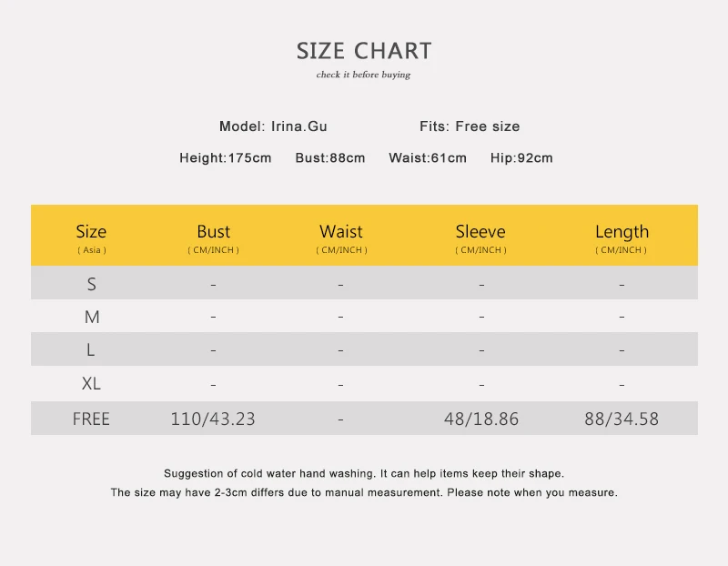Click the SIZE CHART title
The image size is (728, 566).
(364, 51)
